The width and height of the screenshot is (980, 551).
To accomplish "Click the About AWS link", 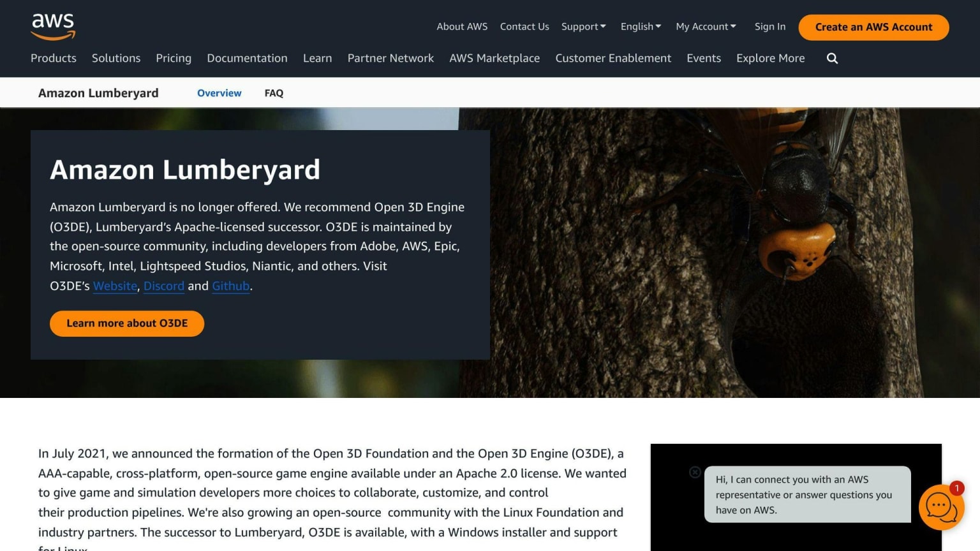I will [x=462, y=27].
